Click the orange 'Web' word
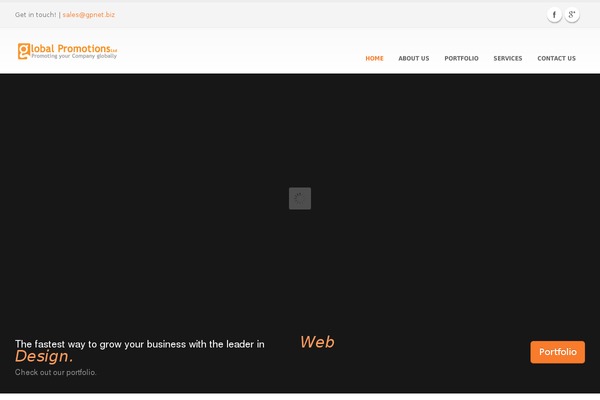600x400 pixels. (317, 342)
